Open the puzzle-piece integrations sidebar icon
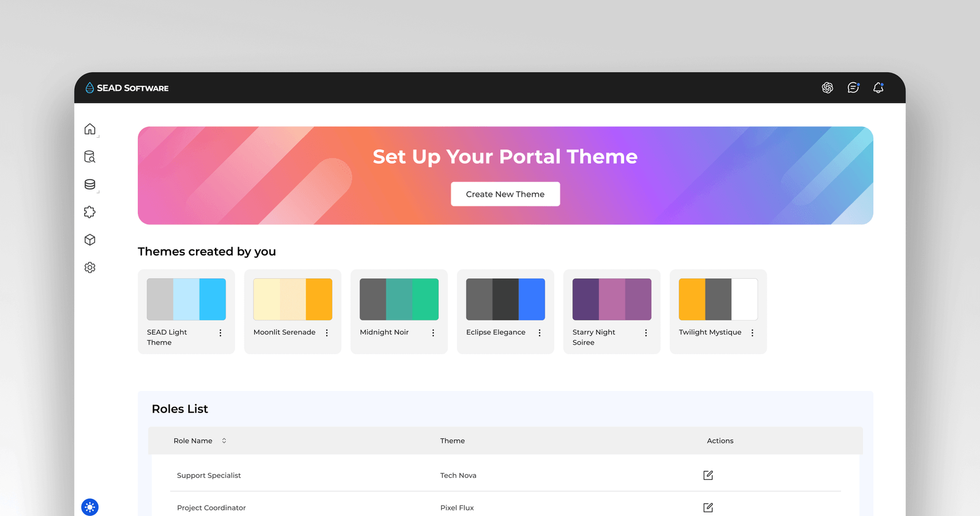 point(90,212)
